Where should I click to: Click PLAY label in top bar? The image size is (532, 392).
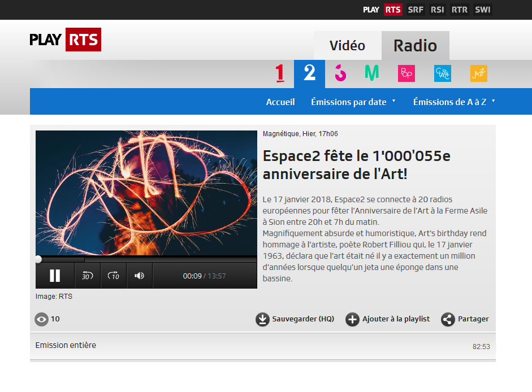[371, 10]
